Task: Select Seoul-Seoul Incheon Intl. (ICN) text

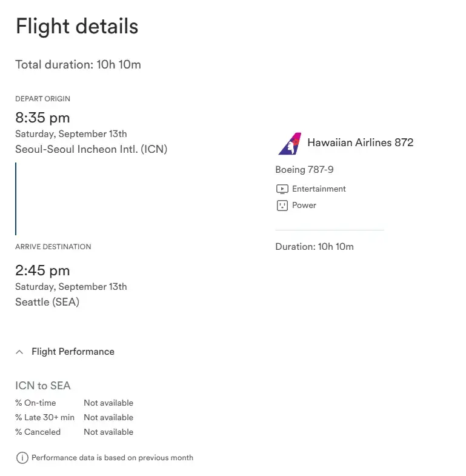Action: click(x=92, y=149)
